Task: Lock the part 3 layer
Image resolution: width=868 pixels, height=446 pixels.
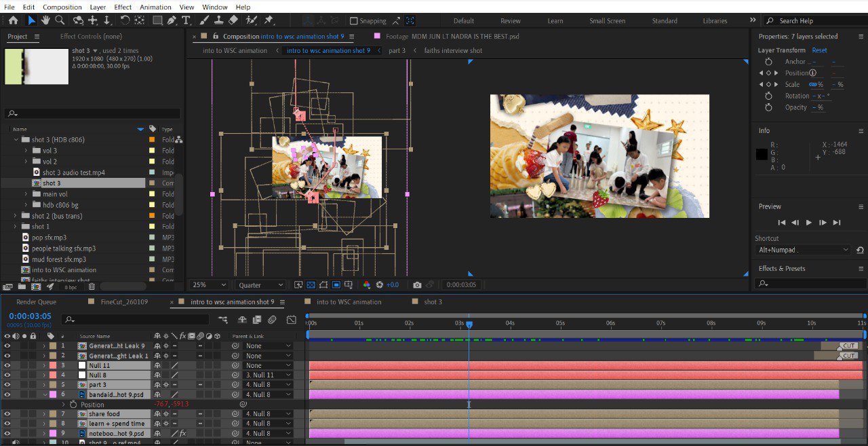Action: (33, 384)
